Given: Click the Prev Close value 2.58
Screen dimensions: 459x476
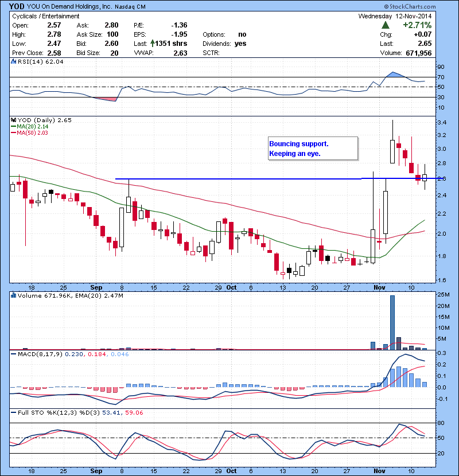Looking at the screenshot, I should 54,53.
